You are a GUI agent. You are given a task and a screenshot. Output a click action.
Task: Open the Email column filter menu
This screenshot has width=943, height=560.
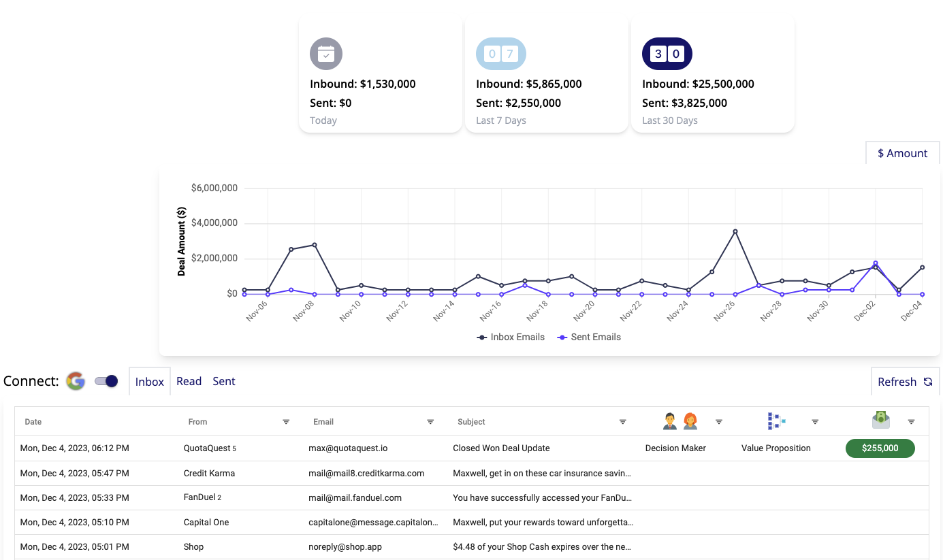430,422
